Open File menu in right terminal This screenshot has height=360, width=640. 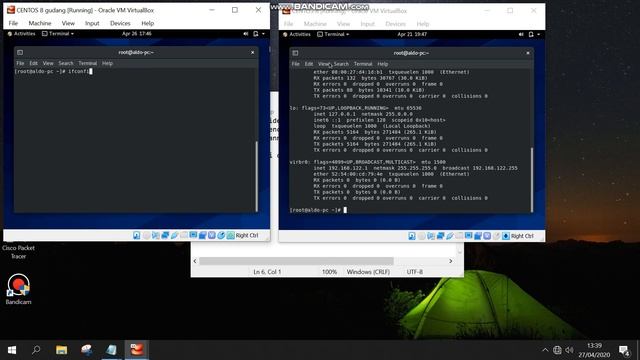tap(296, 64)
